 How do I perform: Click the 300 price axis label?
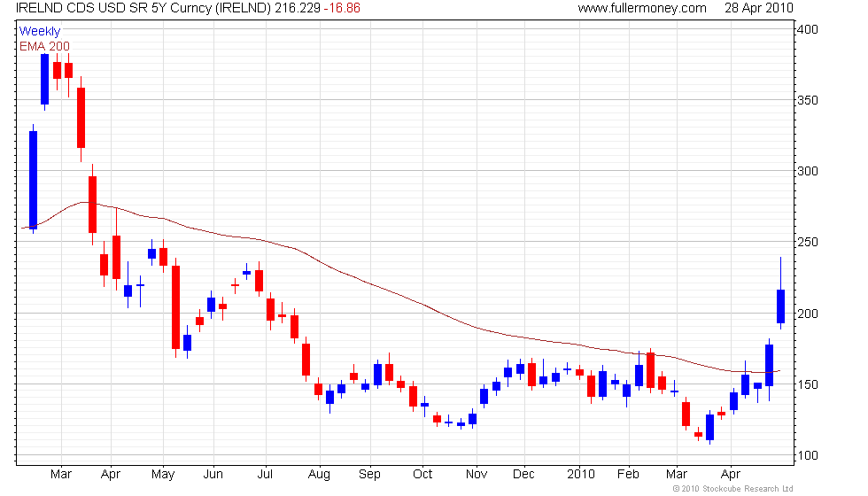tap(808, 172)
